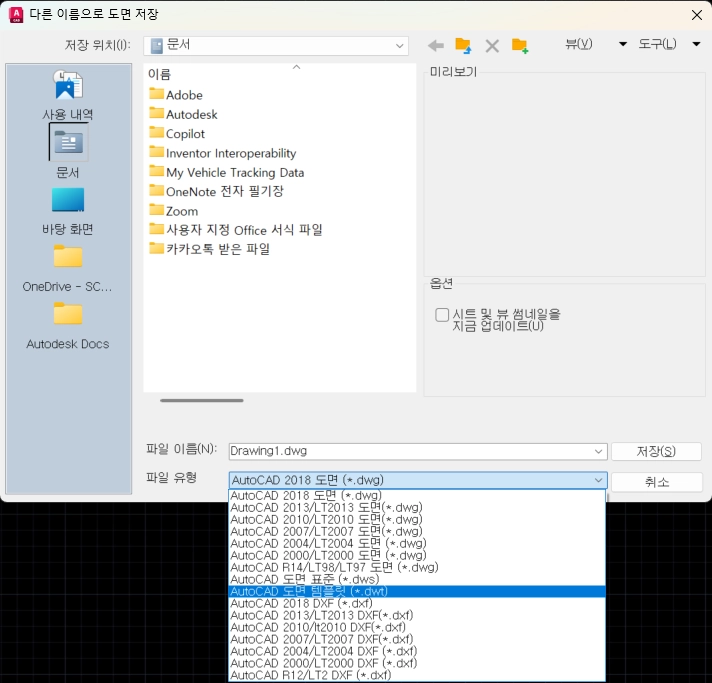Choose AutoCAD 2010/lt2010 DXF (*.dxf)
The height and width of the screenshot is (683, 712).
tap(417, 627)
